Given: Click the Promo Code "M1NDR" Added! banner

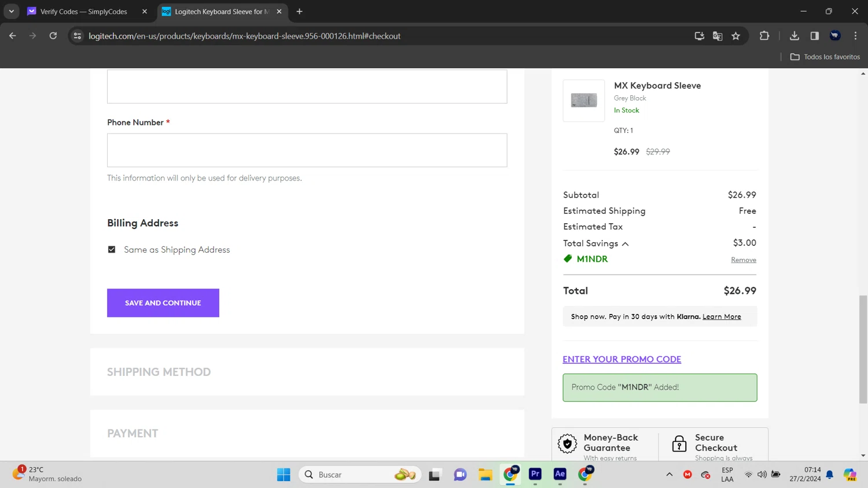Looking at the screenshot, I should coord(660,387).
